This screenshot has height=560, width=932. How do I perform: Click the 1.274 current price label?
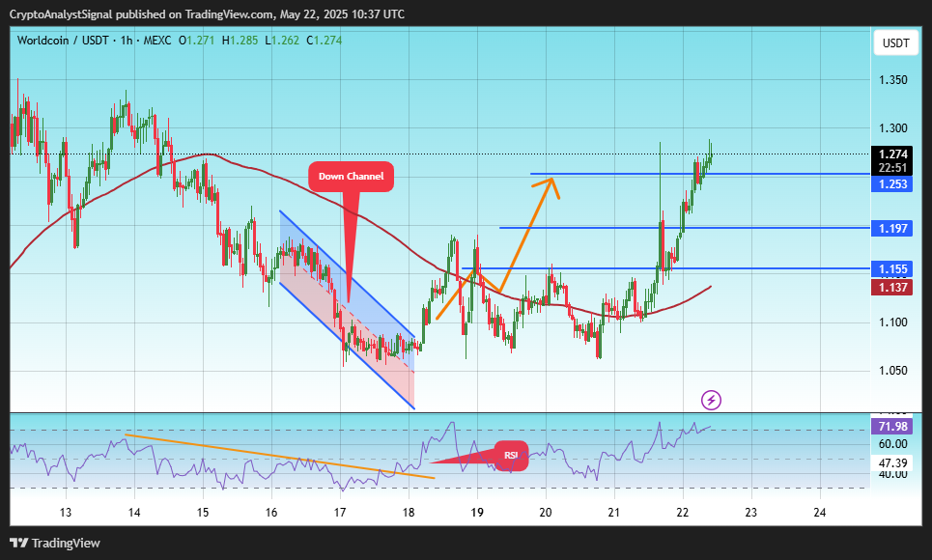tap(891, 154)
